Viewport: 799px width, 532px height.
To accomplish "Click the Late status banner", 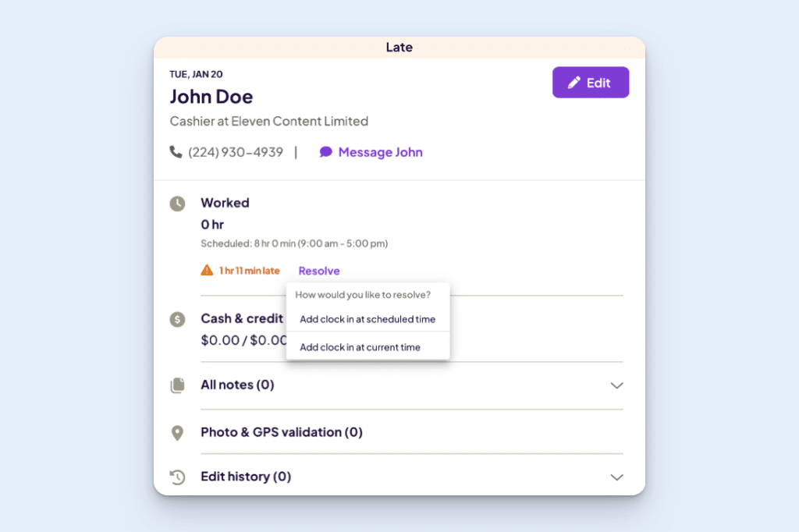I will [399, 47].
